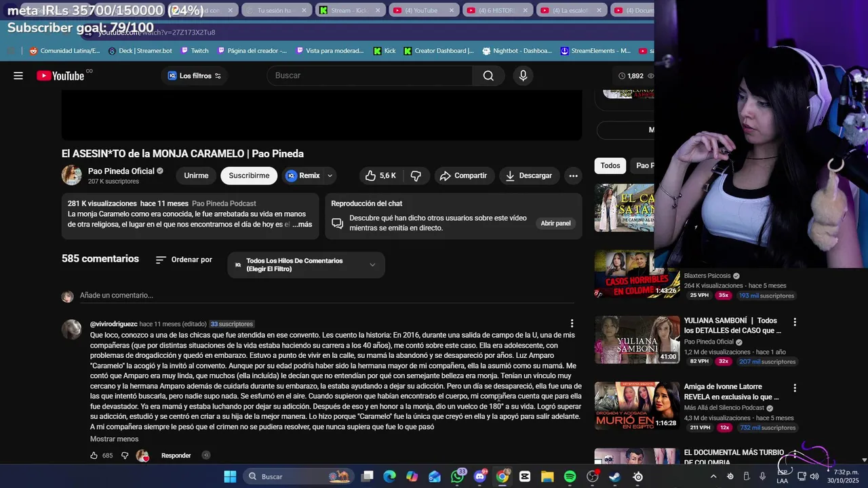The image size is (868, 488).
Task: Open Spotify from the taskbar
Action: coord(570,476)
